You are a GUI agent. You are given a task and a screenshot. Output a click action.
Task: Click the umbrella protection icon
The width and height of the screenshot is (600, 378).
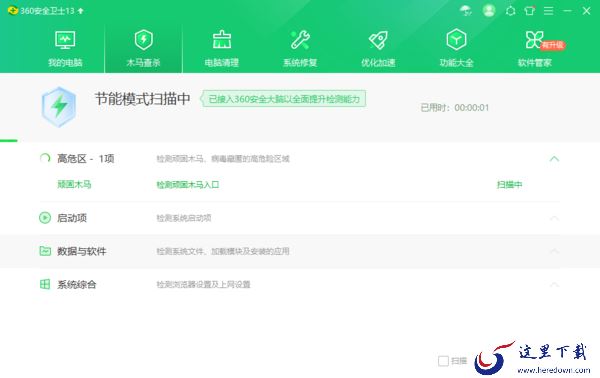point(466,11)
